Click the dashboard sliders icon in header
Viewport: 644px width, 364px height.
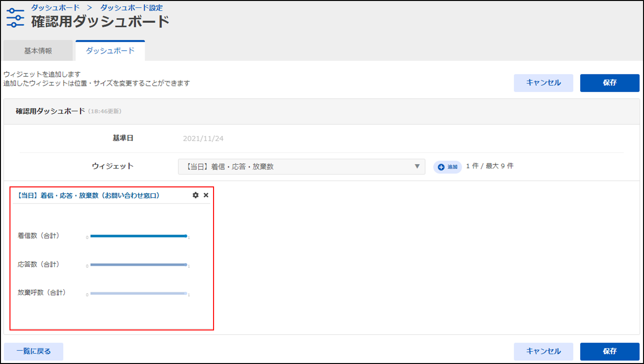tap(15, 18)
